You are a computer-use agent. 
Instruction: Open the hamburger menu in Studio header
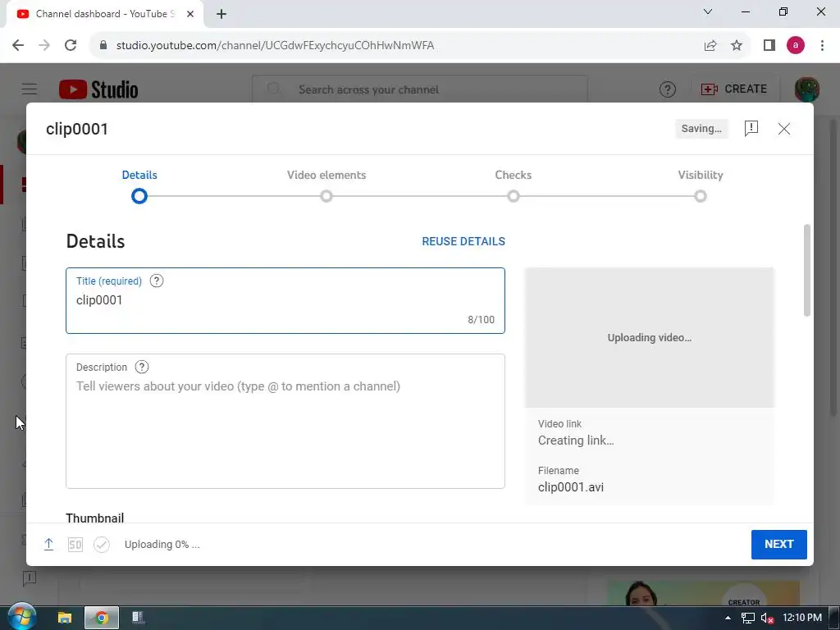click(30, 89)
